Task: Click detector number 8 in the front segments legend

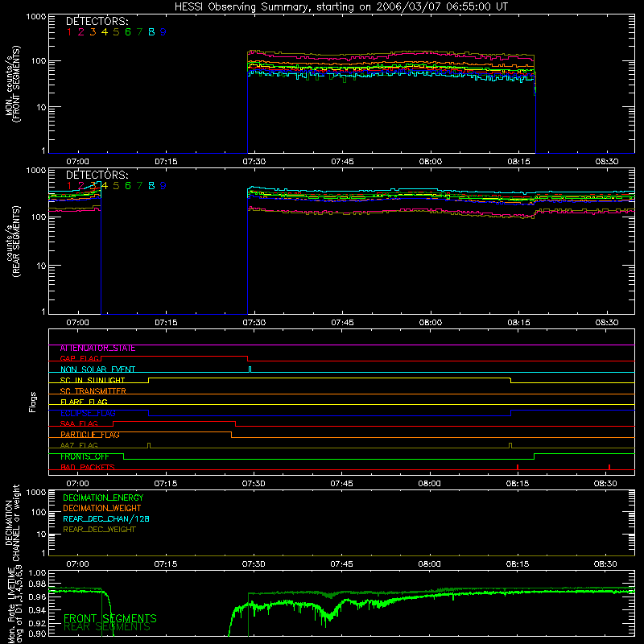Action: [151, 32]
